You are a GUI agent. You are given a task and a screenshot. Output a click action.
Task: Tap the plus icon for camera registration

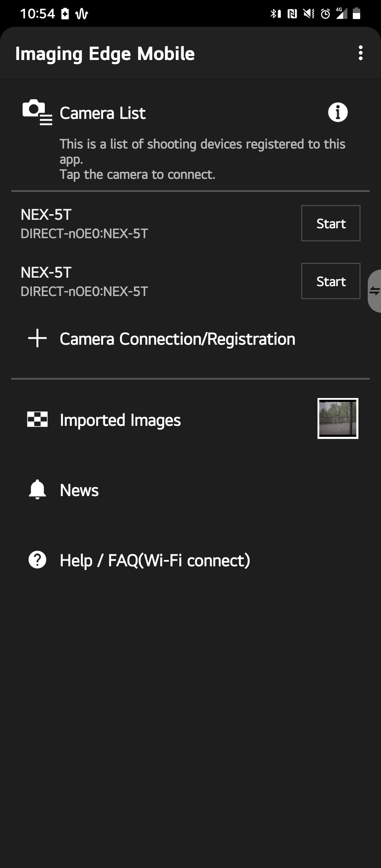37,338
